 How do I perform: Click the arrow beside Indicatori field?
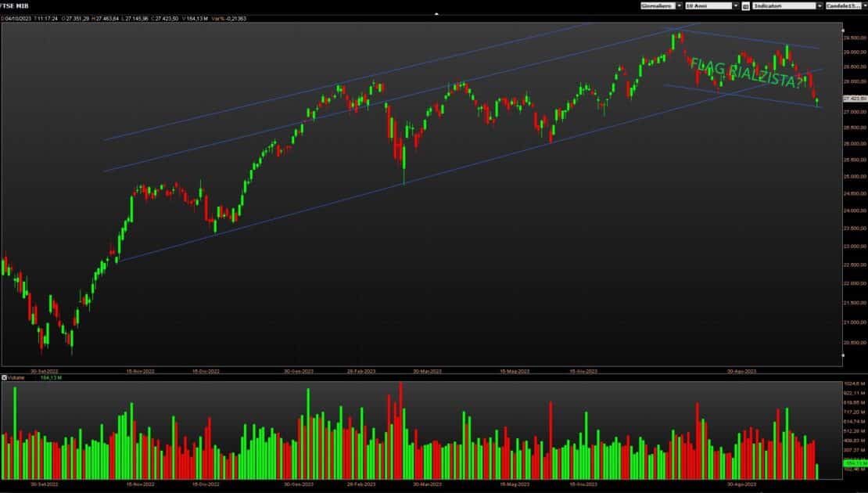(x=820, y=5)
